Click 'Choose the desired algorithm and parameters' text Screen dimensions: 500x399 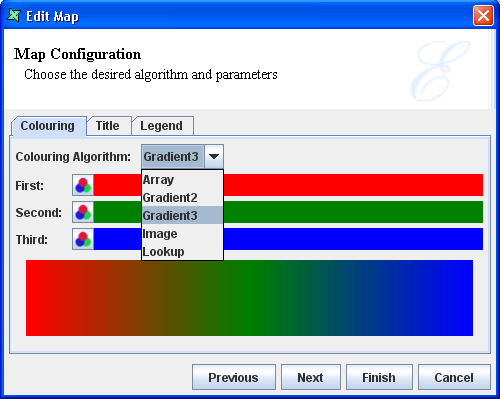click(151, 75)
